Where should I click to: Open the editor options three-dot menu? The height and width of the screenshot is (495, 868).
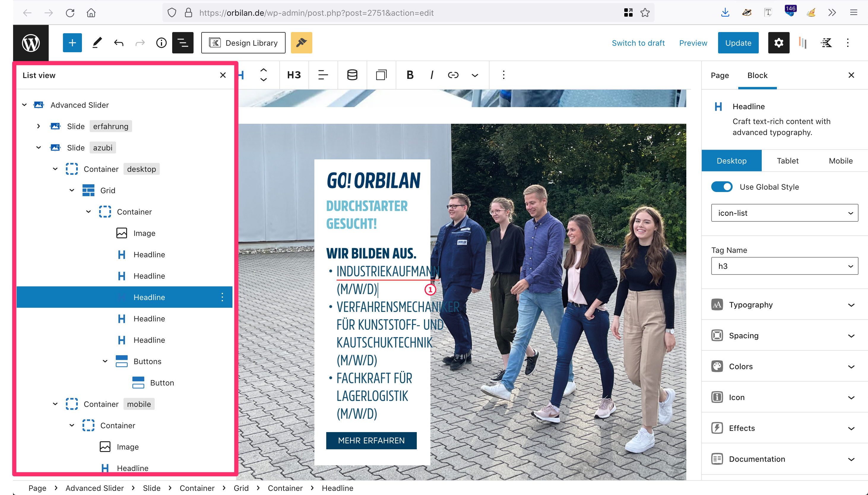coord(848,43)
